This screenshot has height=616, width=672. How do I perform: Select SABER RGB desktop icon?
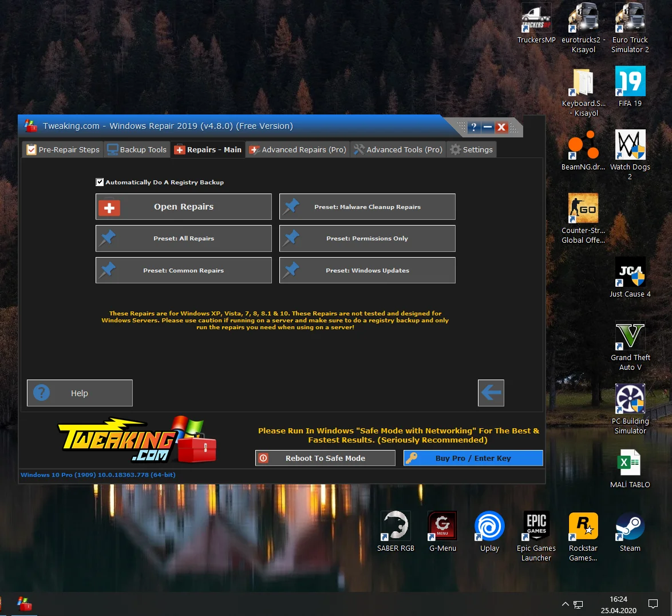pos(396,531)
